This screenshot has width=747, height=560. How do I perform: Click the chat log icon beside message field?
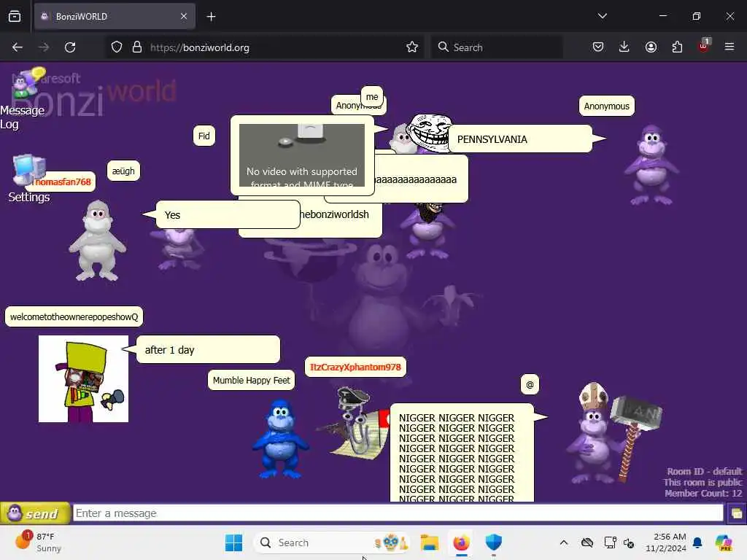click(x=736, y=513)
